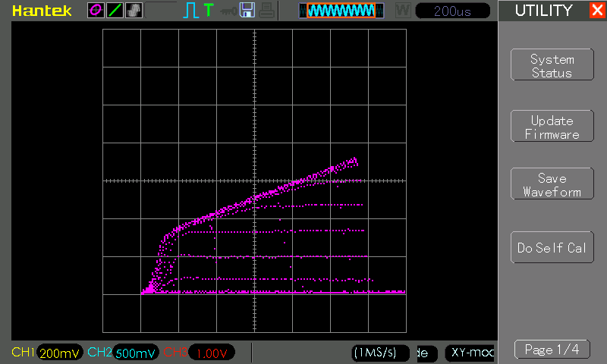Click the green diagonal line icon

(x=115, y=11)
